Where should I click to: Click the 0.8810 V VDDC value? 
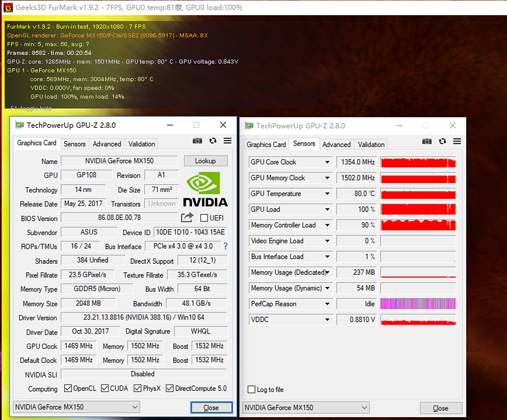356,320
